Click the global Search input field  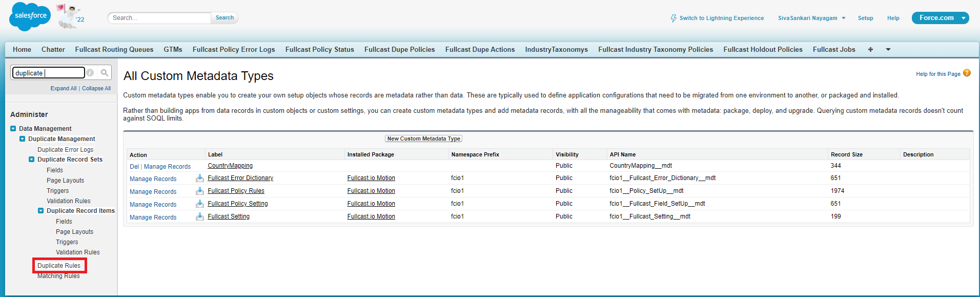(x=159, y=18)
